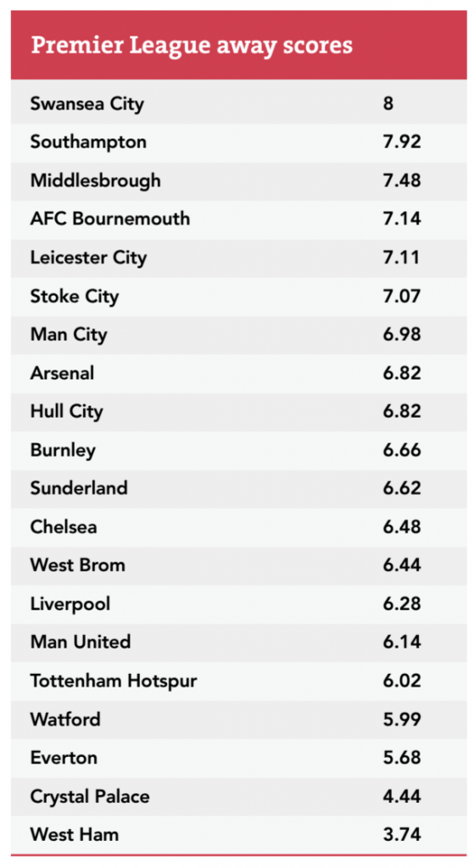Click the Southampton team name
Image resolution: width=474 pixels, height=868 pixels.
coord(88,142)
